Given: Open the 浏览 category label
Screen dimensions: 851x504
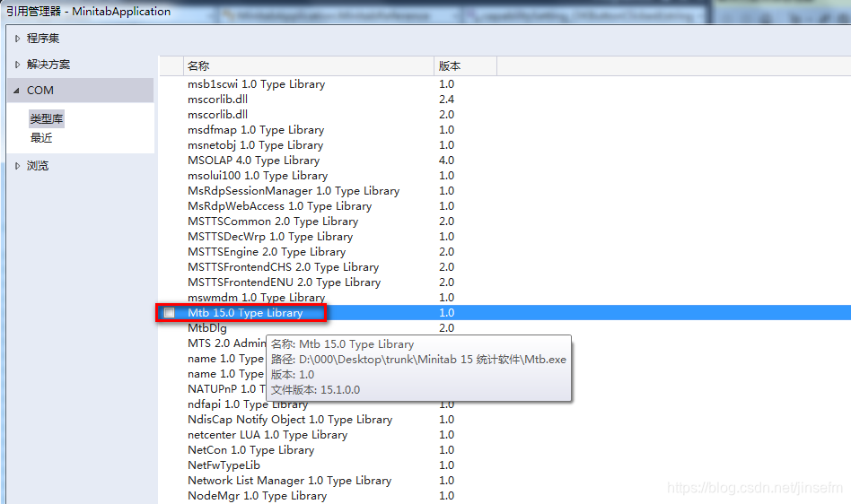Looking at the screenshot, I should coord(38,166).
